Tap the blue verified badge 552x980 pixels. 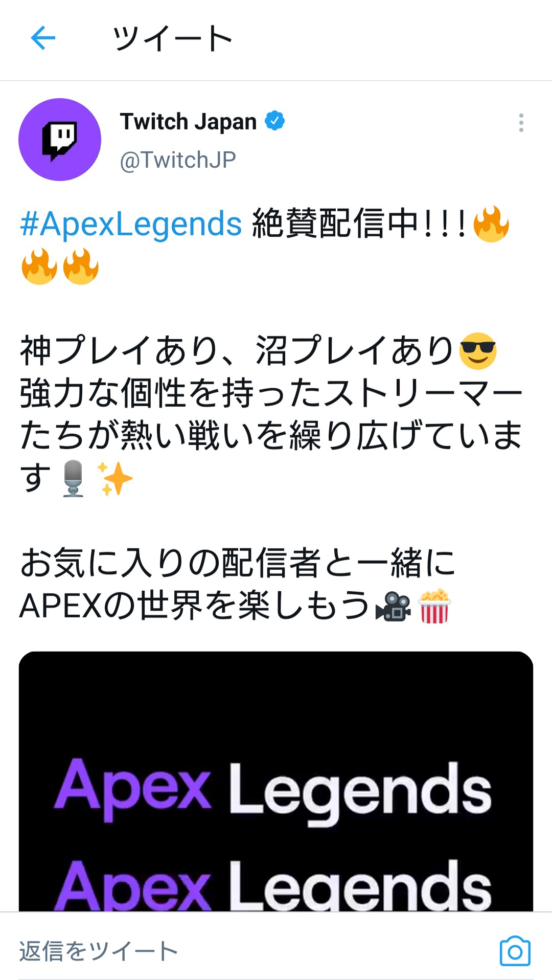pyautogui.click(x=274, y=121)
